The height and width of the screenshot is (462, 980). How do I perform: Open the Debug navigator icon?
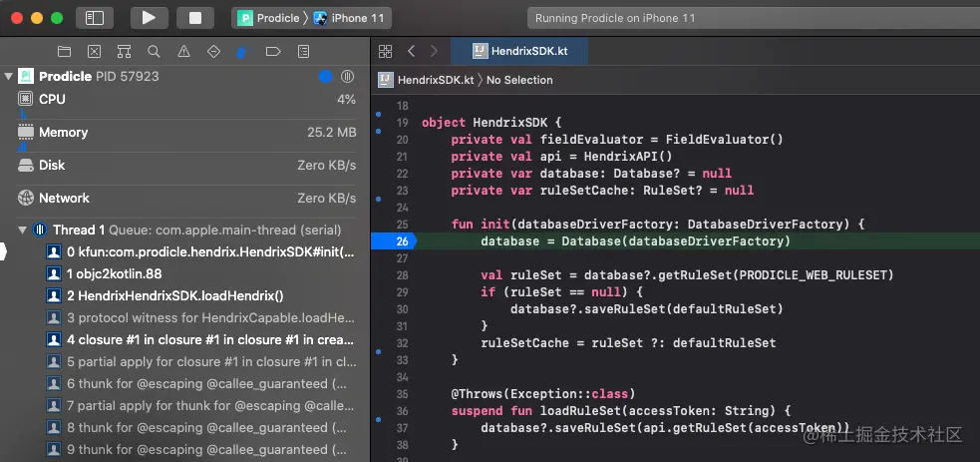243,51
